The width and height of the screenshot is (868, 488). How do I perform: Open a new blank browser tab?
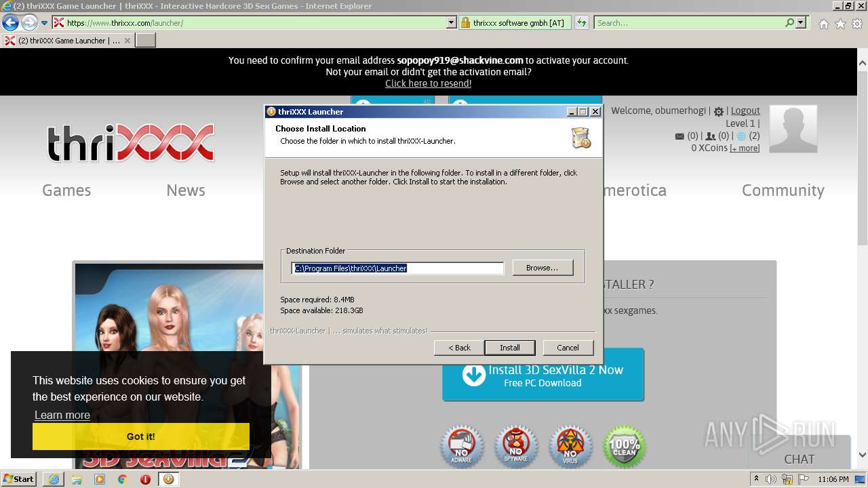pyautogui.click(x=145, y=41)
